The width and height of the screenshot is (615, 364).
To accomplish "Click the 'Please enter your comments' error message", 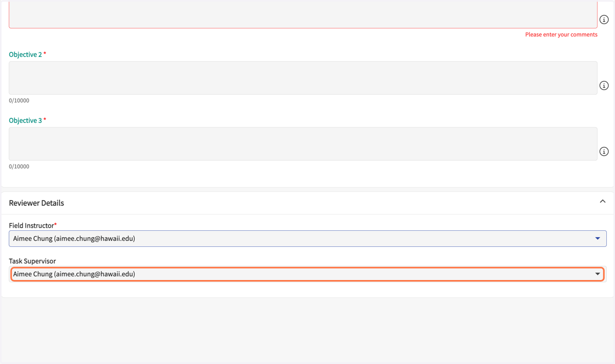I will point(561,35).
